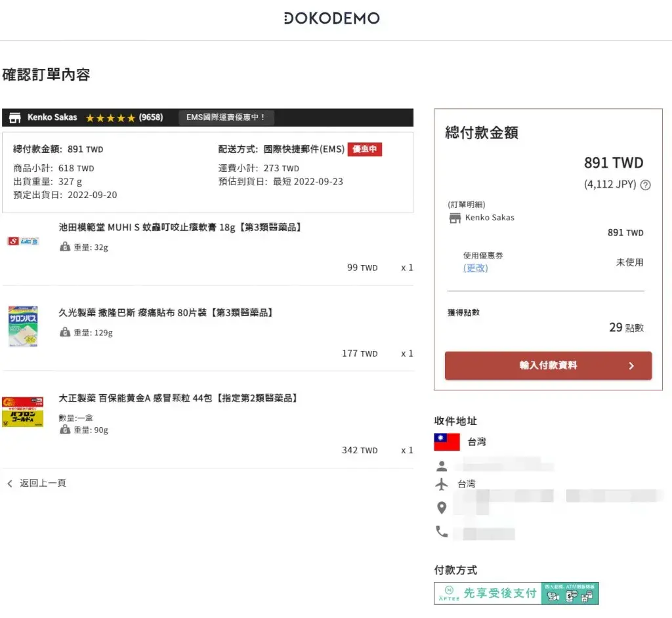
Task: Click the 確認訂單內容 page heading
Action: pyautogui.click(x=47, y=75)
